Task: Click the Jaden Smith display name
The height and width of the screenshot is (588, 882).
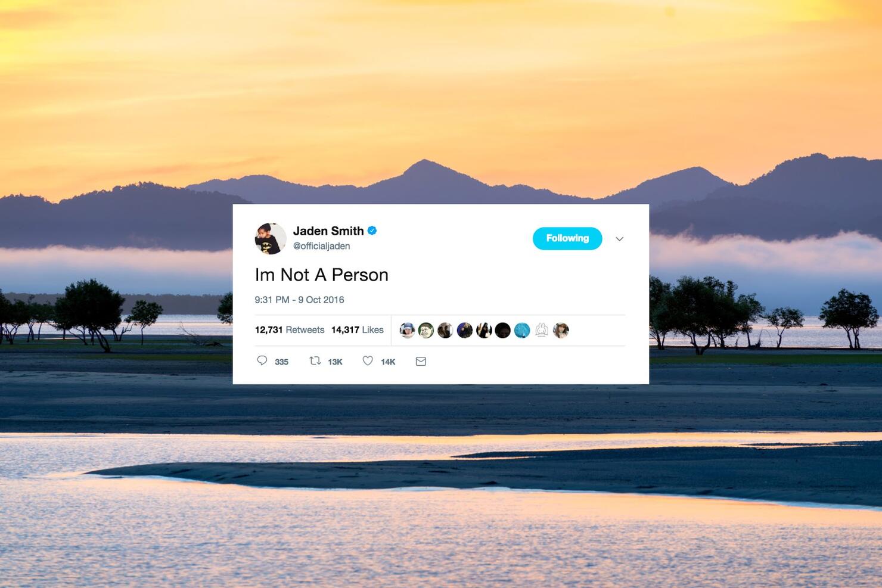Action: click(x=328, y=231)
